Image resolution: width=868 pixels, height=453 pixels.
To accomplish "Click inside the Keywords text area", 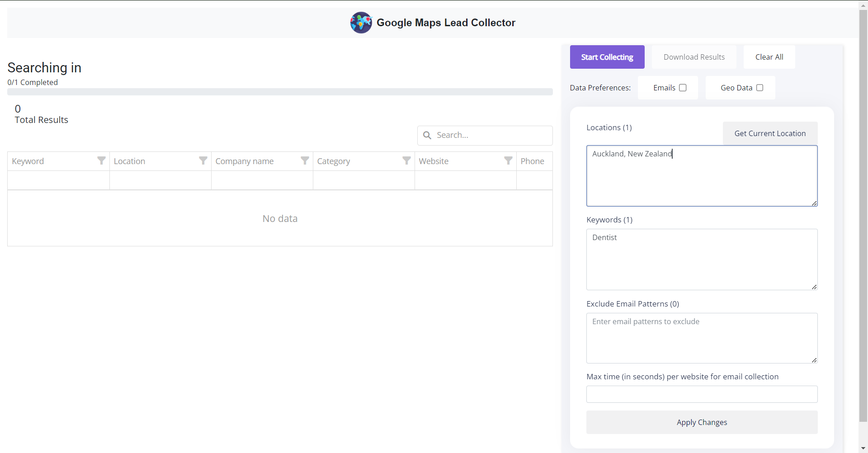I will 702,260.
